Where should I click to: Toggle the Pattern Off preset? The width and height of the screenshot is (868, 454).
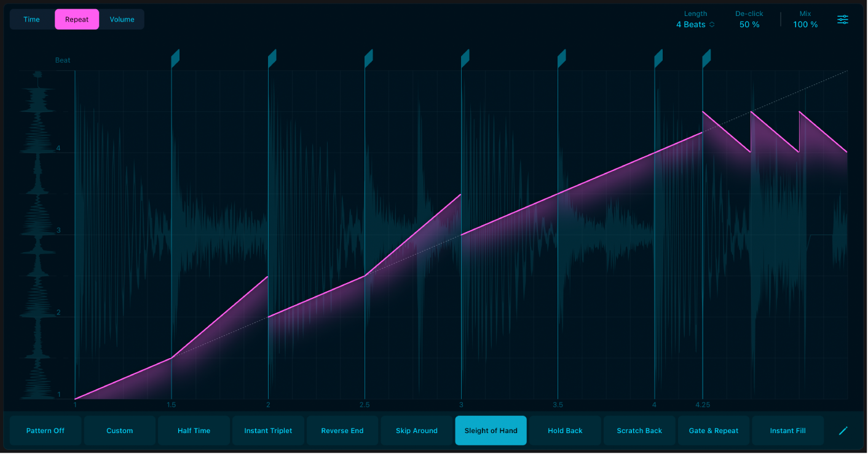click(45, 430)
